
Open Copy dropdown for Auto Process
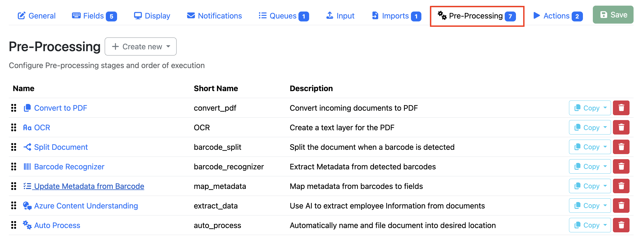click(x=590, y=225)
